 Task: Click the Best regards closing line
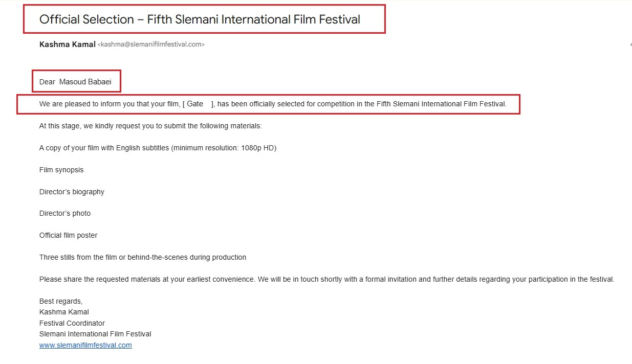[x=61, y=301]
